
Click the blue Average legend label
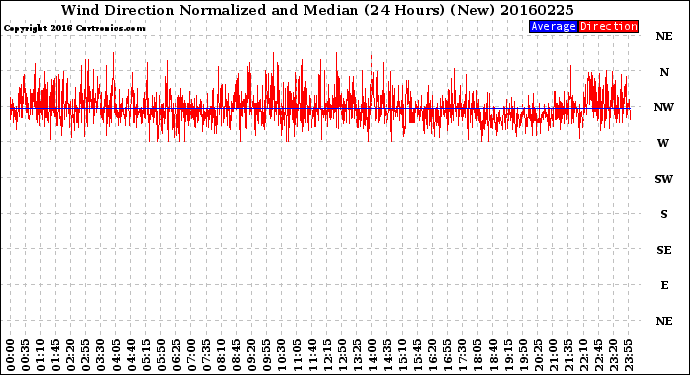(x=553, y=26)
